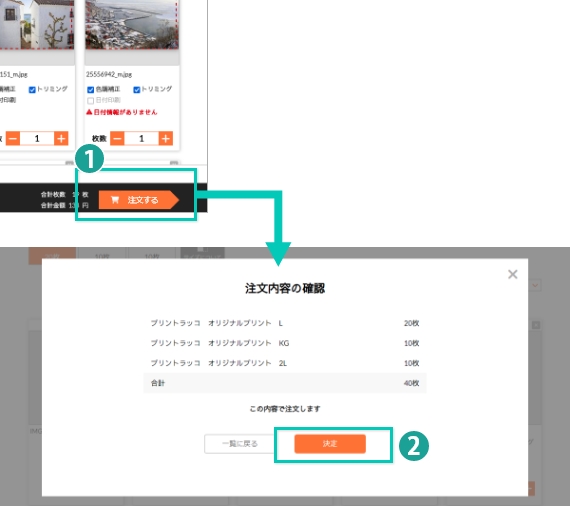Select the harbor photo thumbnail 25556942_m
The width and height of the screenshot is (570, 506).
pos(132,24)
